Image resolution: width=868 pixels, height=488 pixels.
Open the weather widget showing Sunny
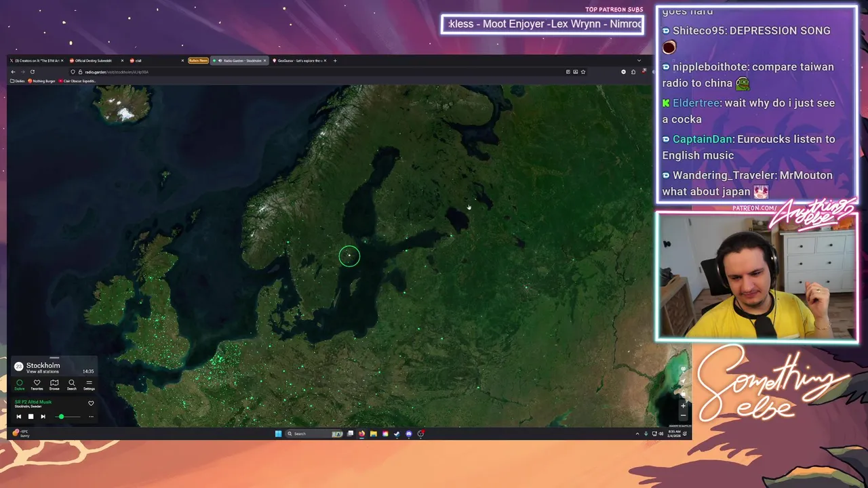(21, 434)
